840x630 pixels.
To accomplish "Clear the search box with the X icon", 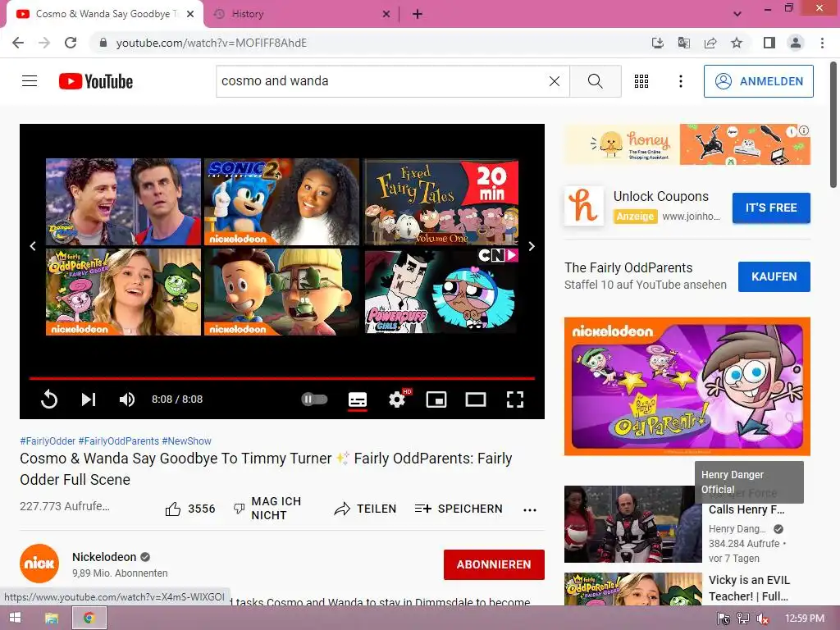I will click(x=555, y=81).
